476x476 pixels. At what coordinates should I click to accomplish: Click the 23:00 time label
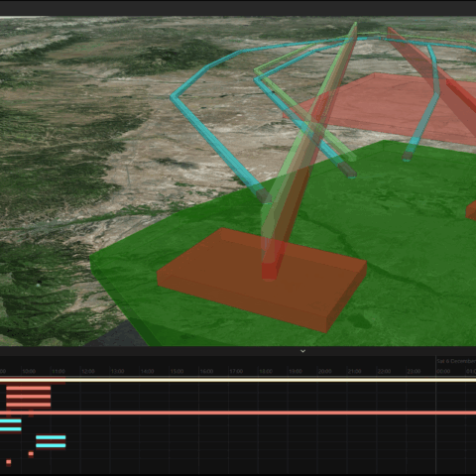coord(414,372)
